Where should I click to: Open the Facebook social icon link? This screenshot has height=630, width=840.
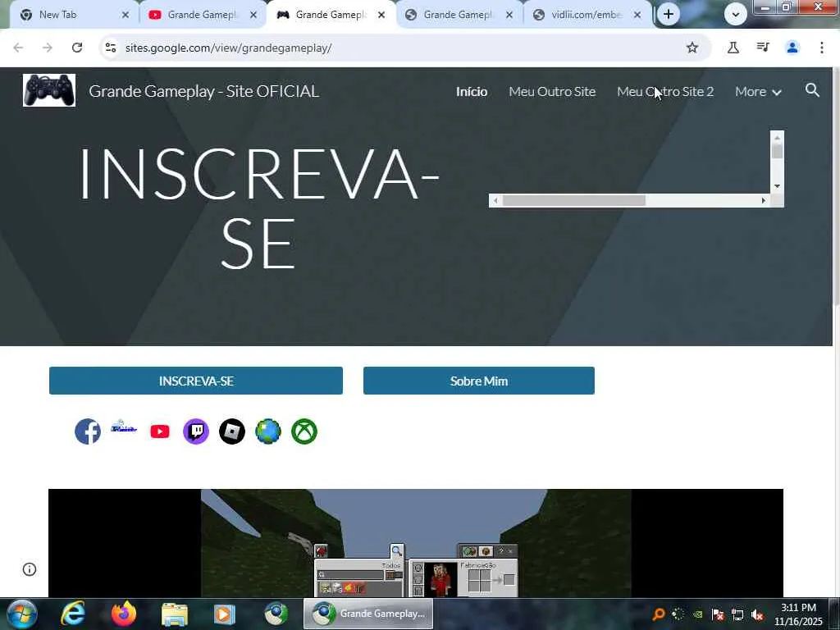[88, 431]
